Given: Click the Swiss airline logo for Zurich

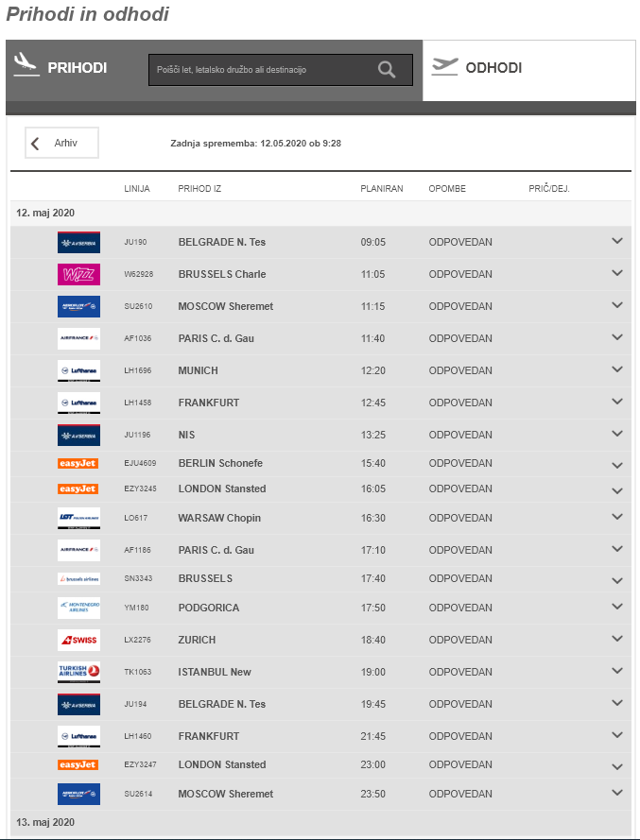Looking at the screenshot, I should pyautogui.click(x=78, y=640).
